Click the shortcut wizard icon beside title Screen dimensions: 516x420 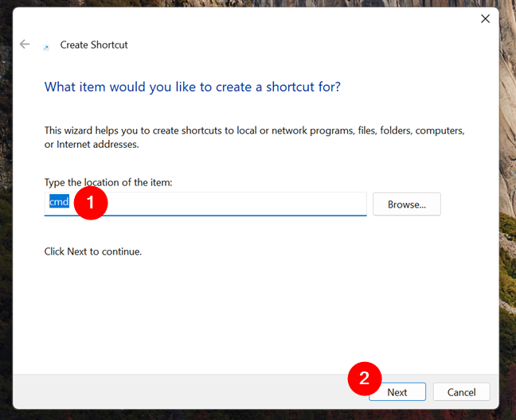coord(46,47)
